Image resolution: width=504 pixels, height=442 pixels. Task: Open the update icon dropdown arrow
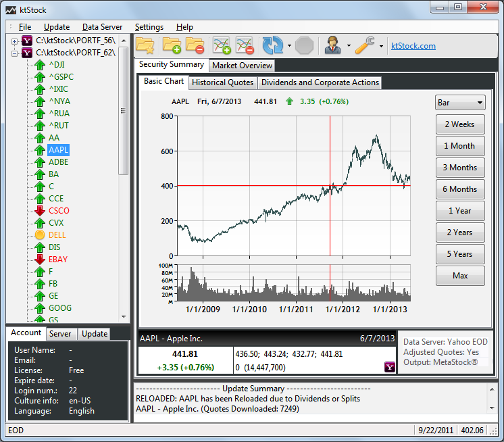point(289,46)
